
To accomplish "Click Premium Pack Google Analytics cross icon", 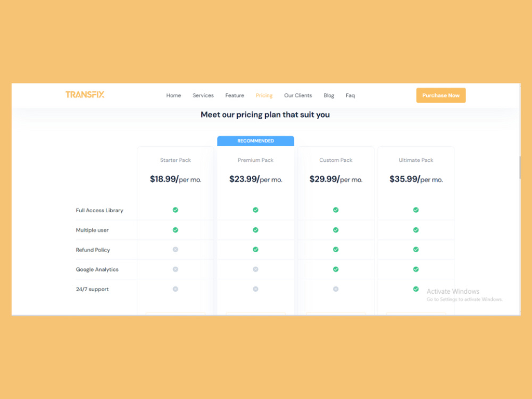I will pyautogui.click(x=255, y=269).
